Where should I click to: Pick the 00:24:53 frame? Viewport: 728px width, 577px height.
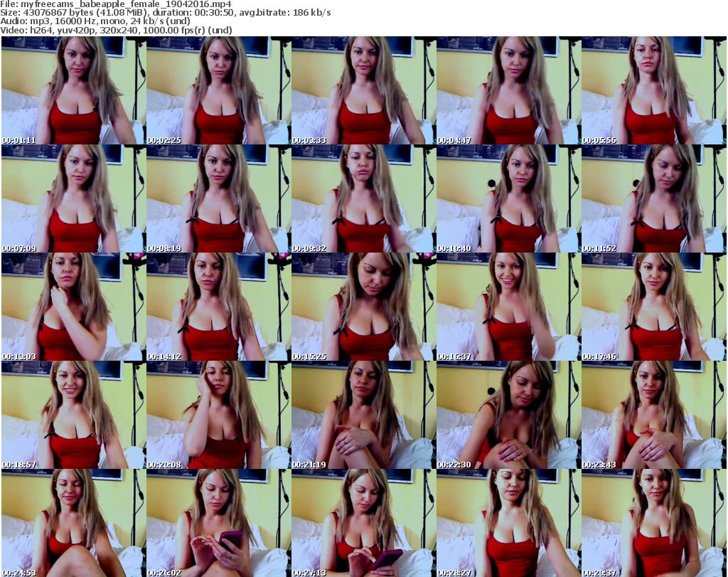pyautogui.click(x=74, y=523)
